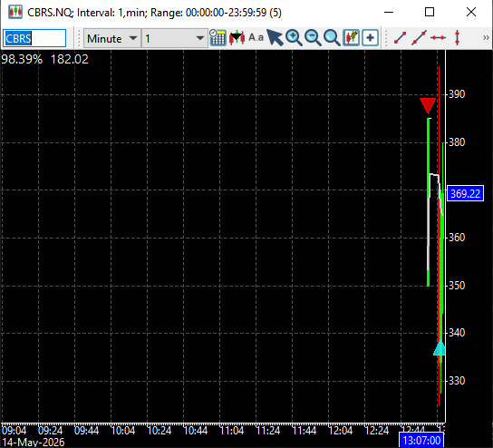The width and height of the screenshot is (493, 448).
Task: Close the CBRS.NQ chart window
Action: coord(471,13)
